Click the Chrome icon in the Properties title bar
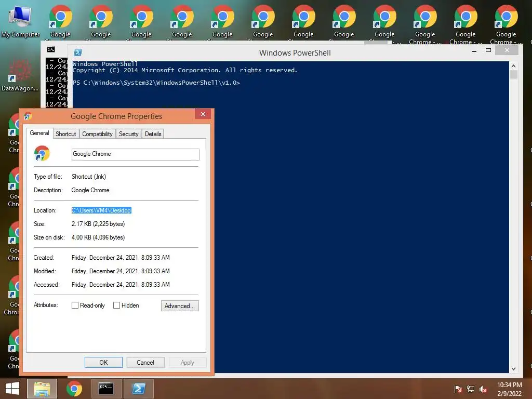The height and width of the screenshot is (399, 532). pyautogui.click(x=28, y=116)
